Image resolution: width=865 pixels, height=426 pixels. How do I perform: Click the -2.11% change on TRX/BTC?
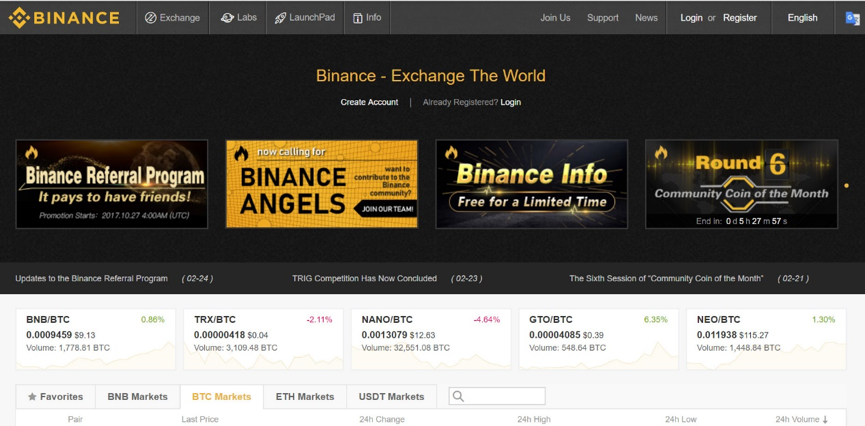click(319, 320)
